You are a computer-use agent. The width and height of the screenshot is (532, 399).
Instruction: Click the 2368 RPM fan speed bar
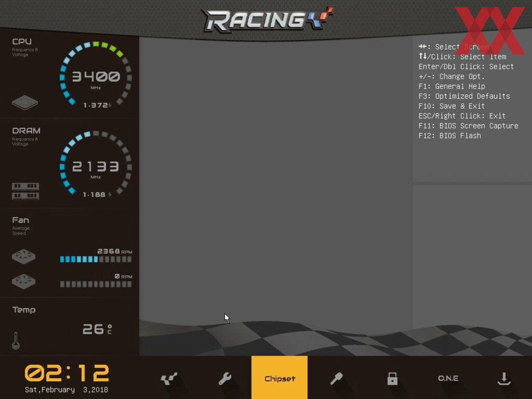pyautogui.click(x=96, y=259)
